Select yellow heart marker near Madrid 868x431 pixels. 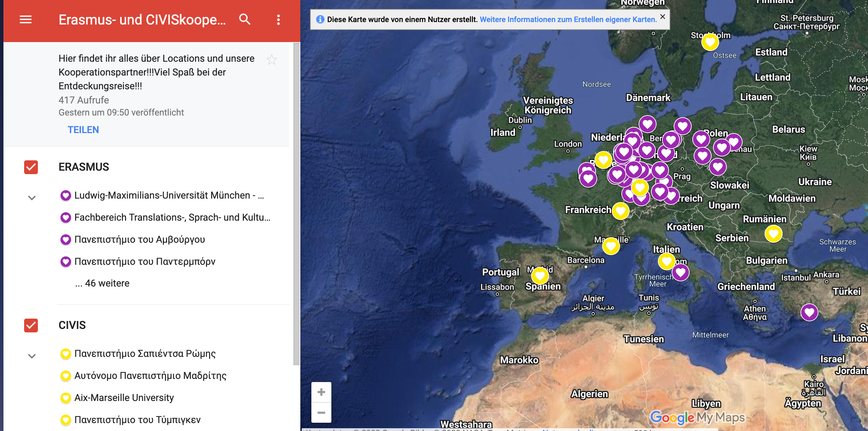tap(540, 275)
